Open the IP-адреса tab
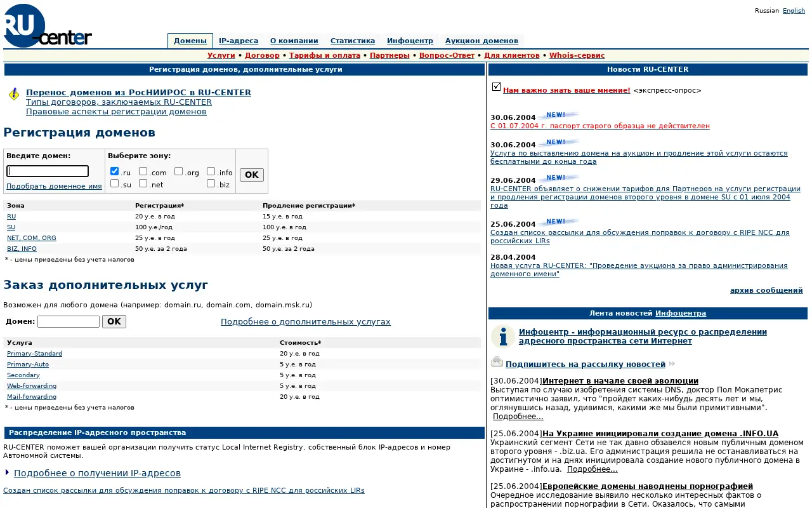The image size is (812, 508). [239, 41]
